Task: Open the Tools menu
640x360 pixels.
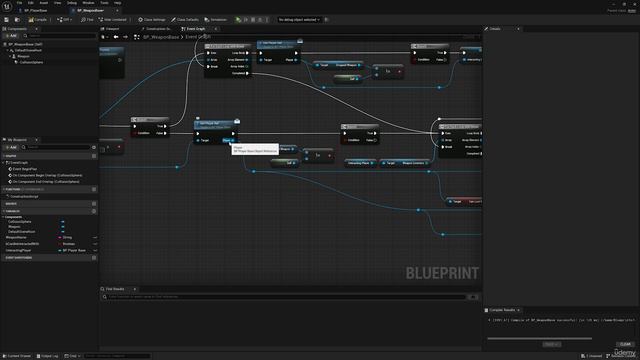Action: (x=104, y=3)
